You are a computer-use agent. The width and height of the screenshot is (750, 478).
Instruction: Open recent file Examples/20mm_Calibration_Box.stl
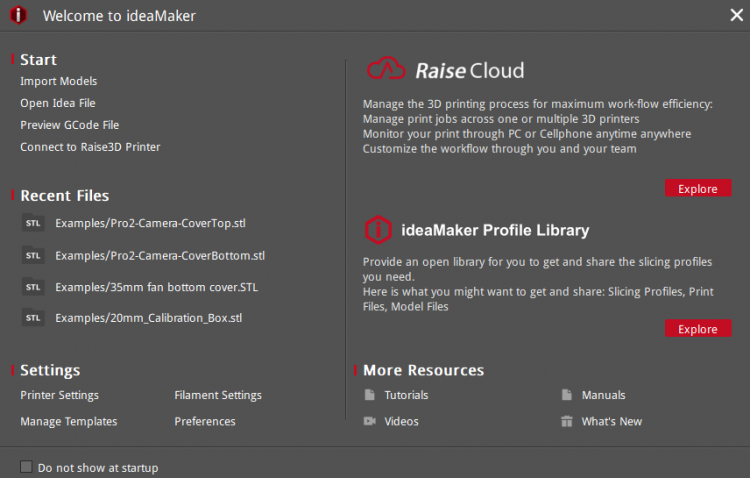pyautogui.click(x=148, y=318)
